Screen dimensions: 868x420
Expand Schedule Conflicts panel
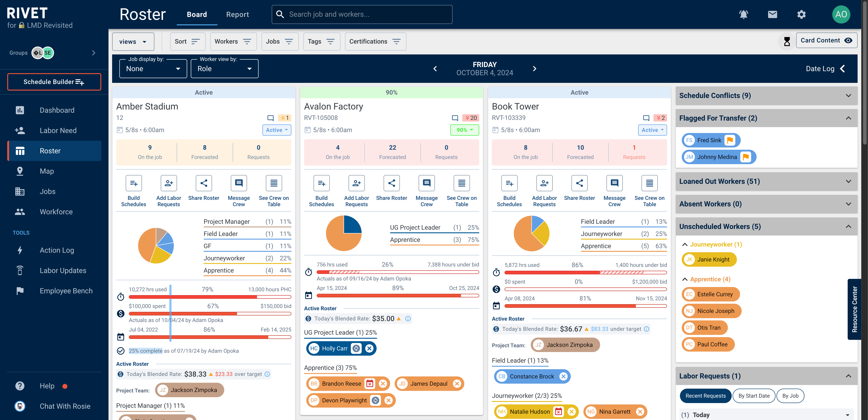[x=766, y=96]
